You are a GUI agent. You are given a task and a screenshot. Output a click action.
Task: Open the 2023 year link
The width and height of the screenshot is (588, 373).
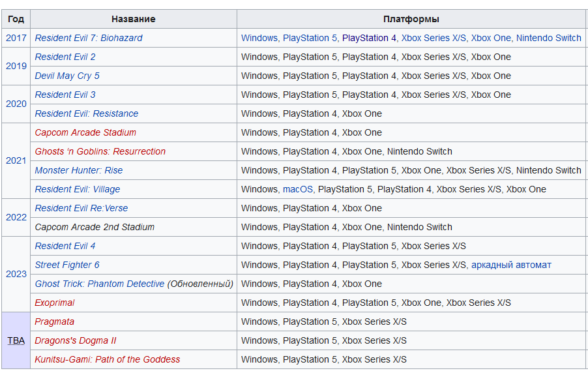16,274
